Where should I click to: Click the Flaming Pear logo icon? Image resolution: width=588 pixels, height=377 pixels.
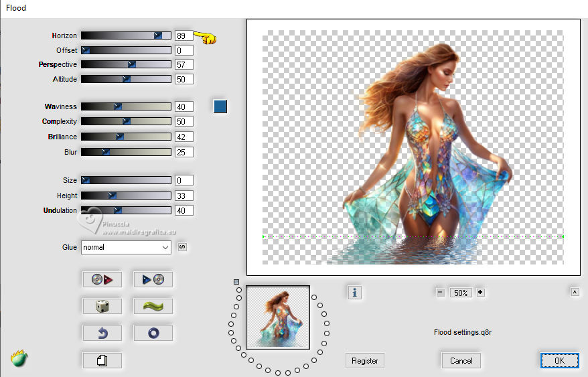click(19, 359)
